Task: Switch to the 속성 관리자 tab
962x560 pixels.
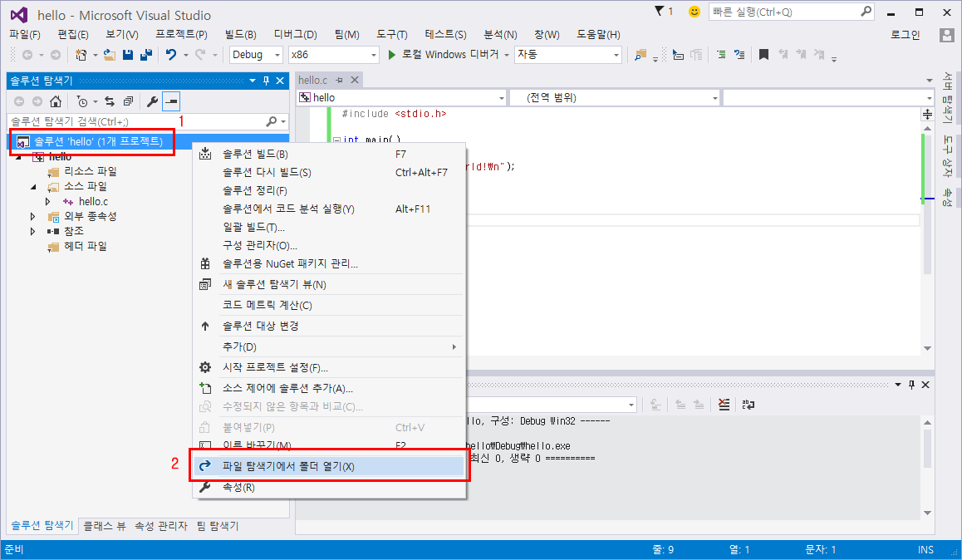Action: tap(160, 526)
